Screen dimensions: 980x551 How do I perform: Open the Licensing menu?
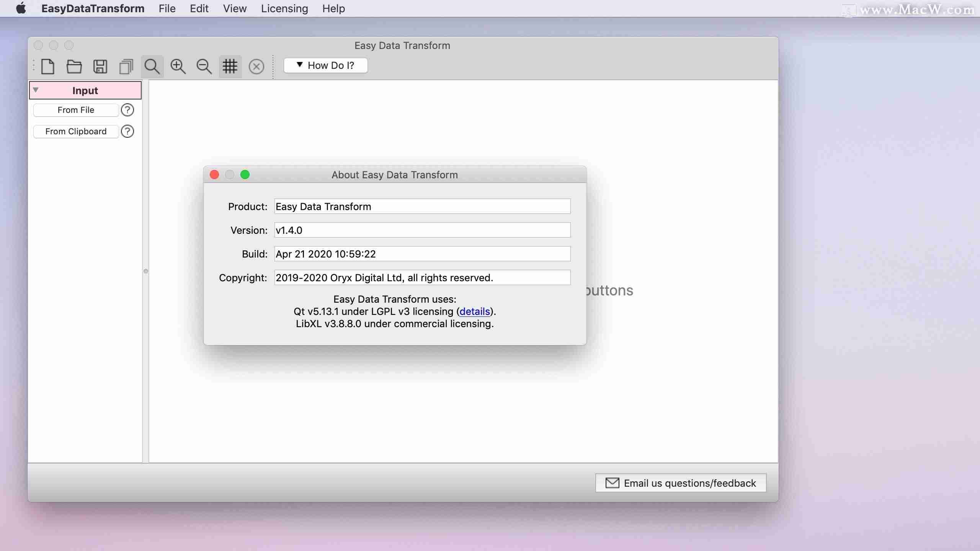point(284,8)
